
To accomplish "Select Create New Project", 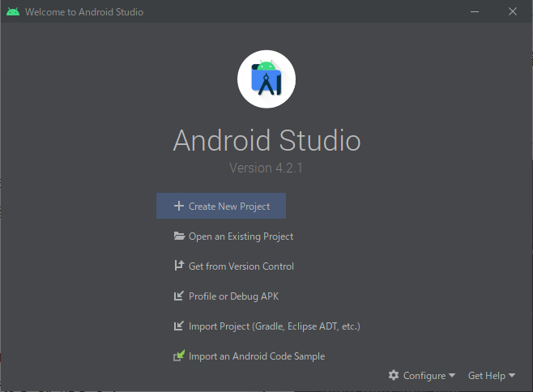I will 221,206.
